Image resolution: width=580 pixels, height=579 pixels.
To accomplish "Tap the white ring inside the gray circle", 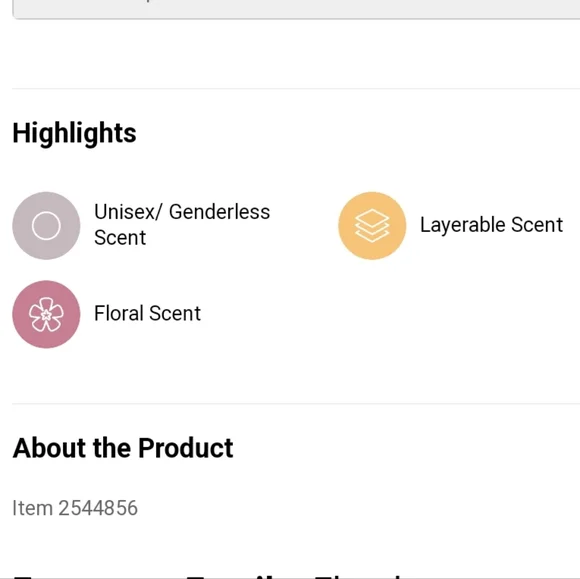I will [46, 226].
